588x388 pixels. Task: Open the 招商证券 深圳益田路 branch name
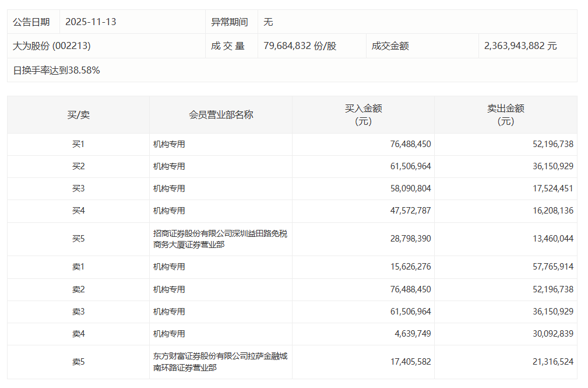click(220, 239)
